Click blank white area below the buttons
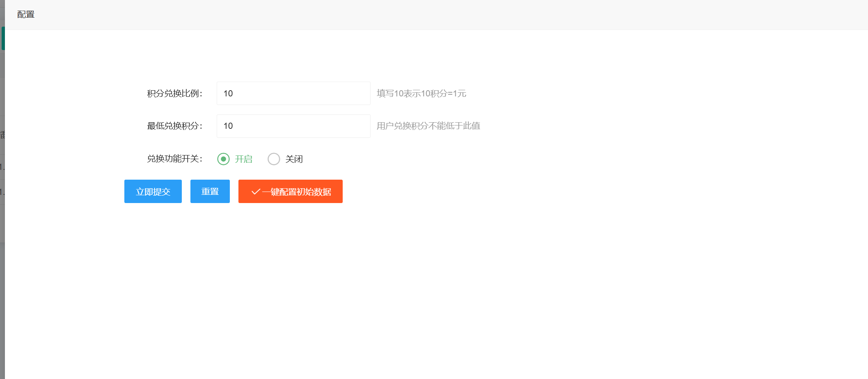 pyautogui.click(x=410, y=287)
